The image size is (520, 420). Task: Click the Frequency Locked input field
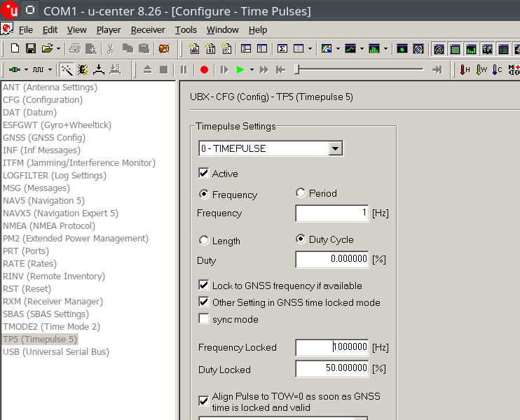(332, 347)
